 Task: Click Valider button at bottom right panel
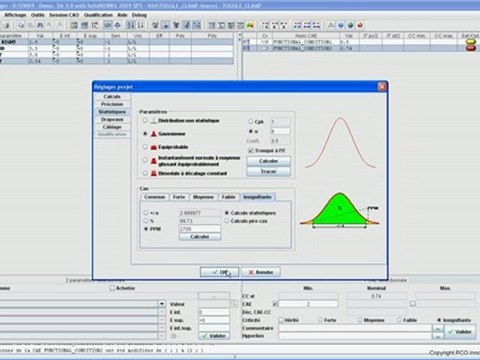pos(460,332)
